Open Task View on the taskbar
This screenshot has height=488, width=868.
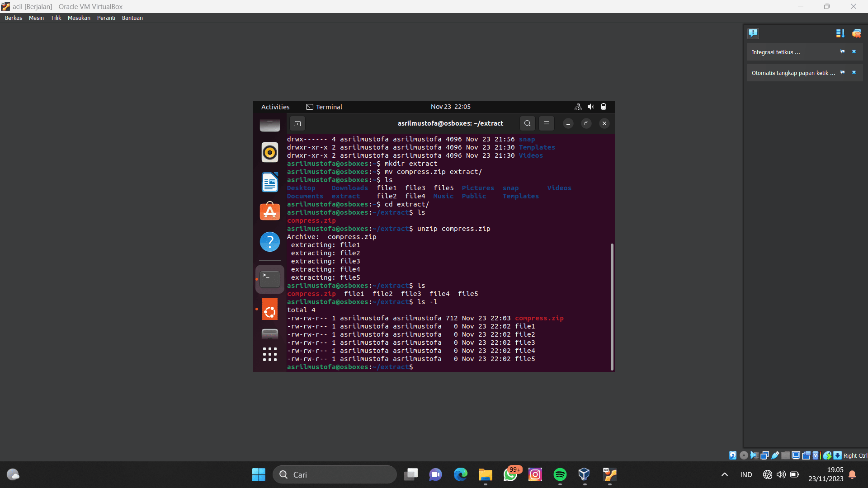(x=411, y=474)
